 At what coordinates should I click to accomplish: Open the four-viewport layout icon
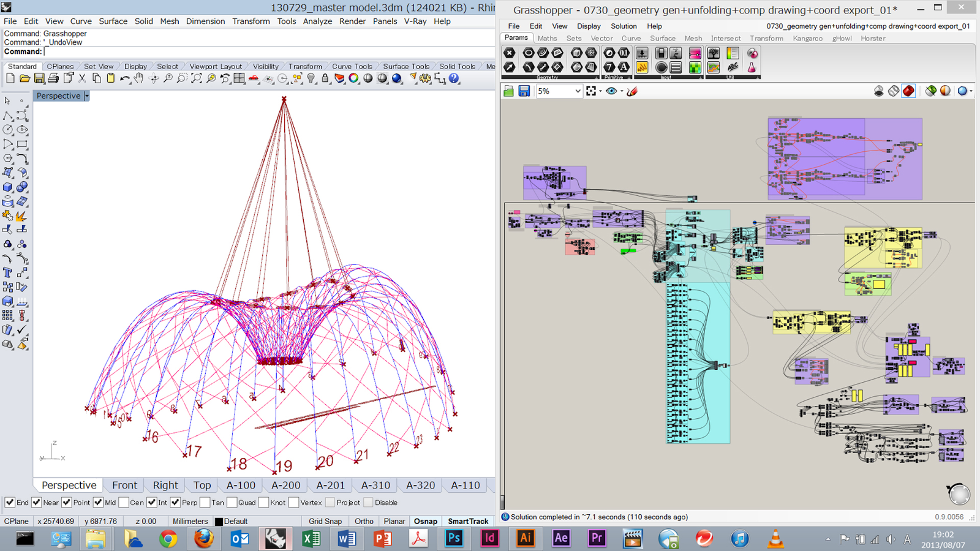239,78
